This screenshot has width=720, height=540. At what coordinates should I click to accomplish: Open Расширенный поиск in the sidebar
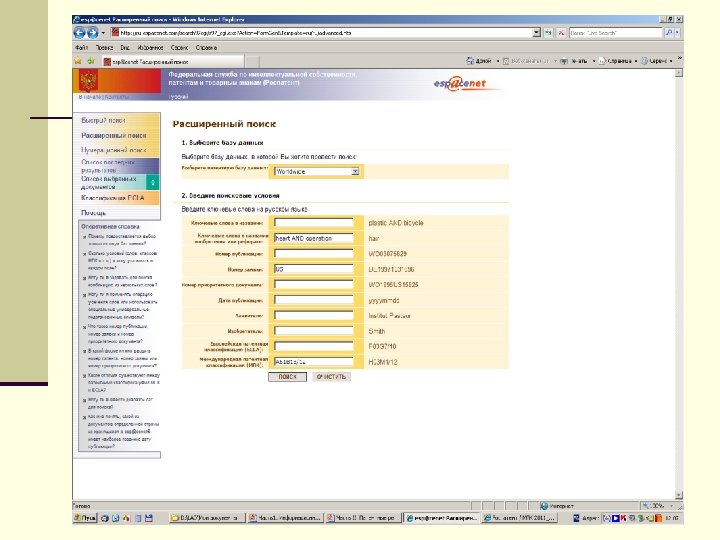(113, 135)
